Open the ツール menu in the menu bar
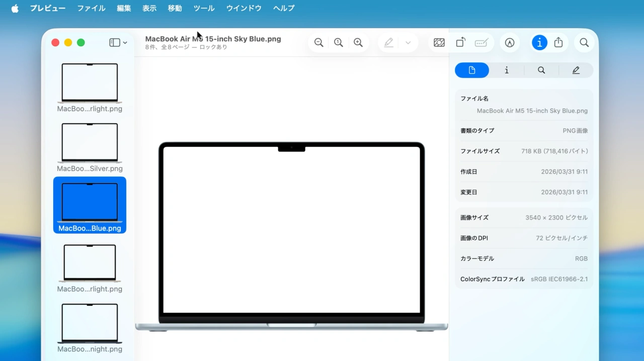 pyautogui.click(x=203, y=8)
